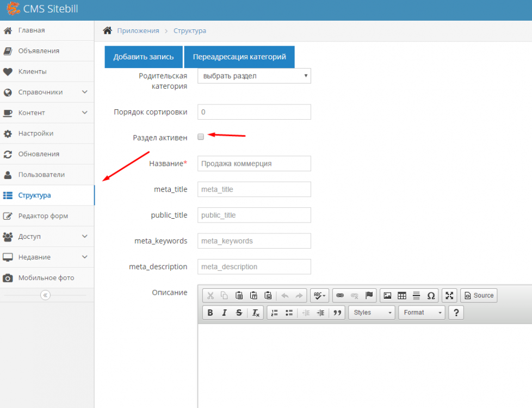Maximize the description editor
532x408 pixels.
(449, 295)
